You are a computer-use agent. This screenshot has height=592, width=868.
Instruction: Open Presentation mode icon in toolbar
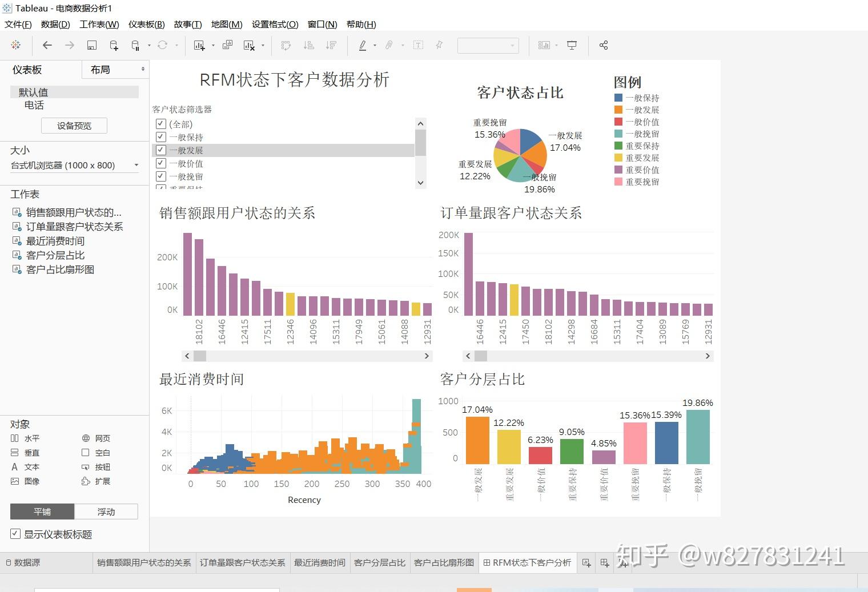point(572,45)
